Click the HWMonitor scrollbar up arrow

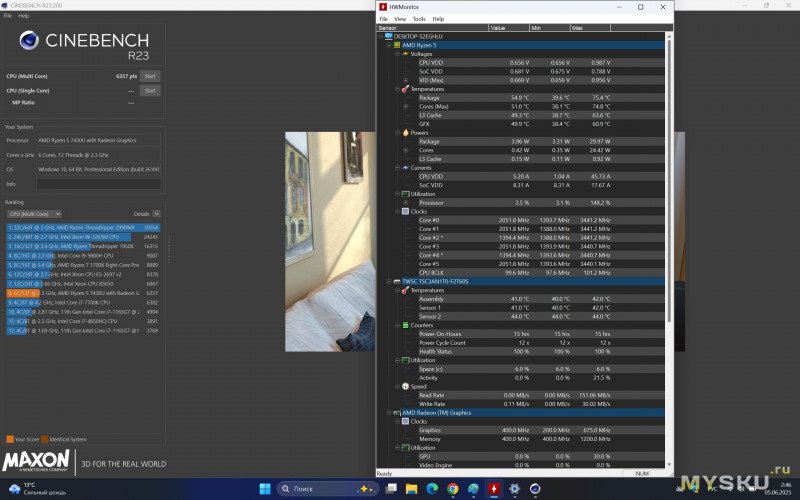click(669, 36)
